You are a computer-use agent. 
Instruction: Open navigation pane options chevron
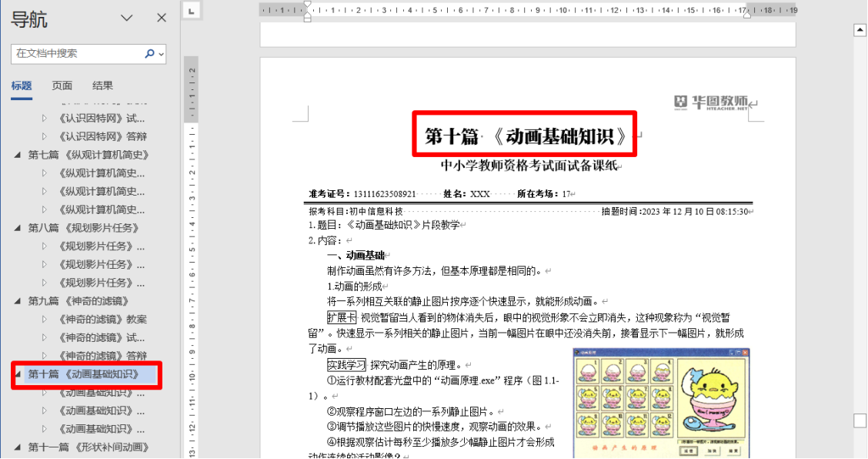click(127, 18)
